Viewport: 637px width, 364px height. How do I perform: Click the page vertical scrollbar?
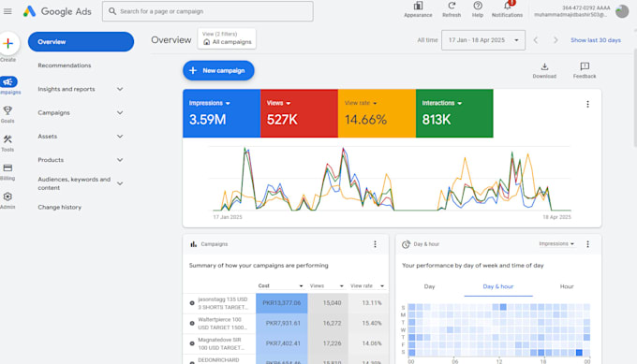click(x=635, y=97)
